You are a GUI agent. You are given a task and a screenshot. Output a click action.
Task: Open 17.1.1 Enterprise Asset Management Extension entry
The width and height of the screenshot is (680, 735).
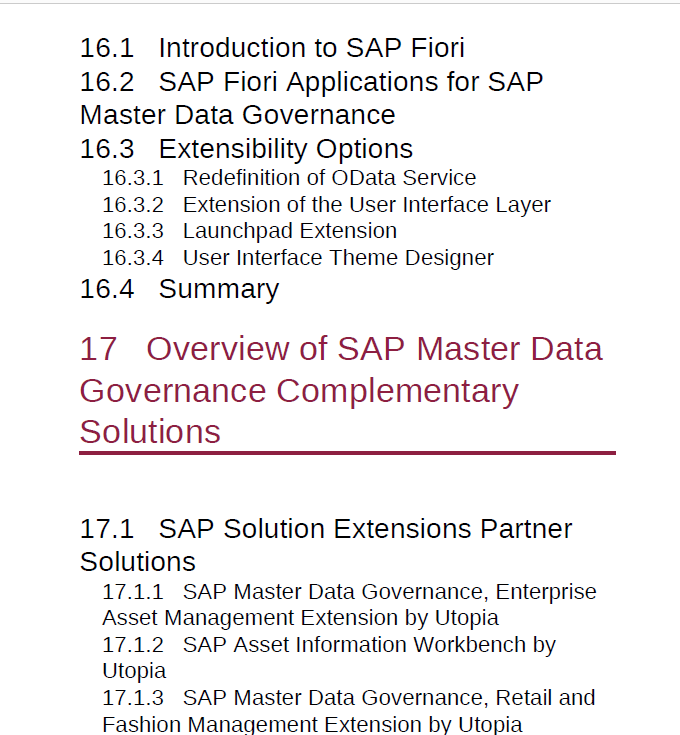pos(350,605)
